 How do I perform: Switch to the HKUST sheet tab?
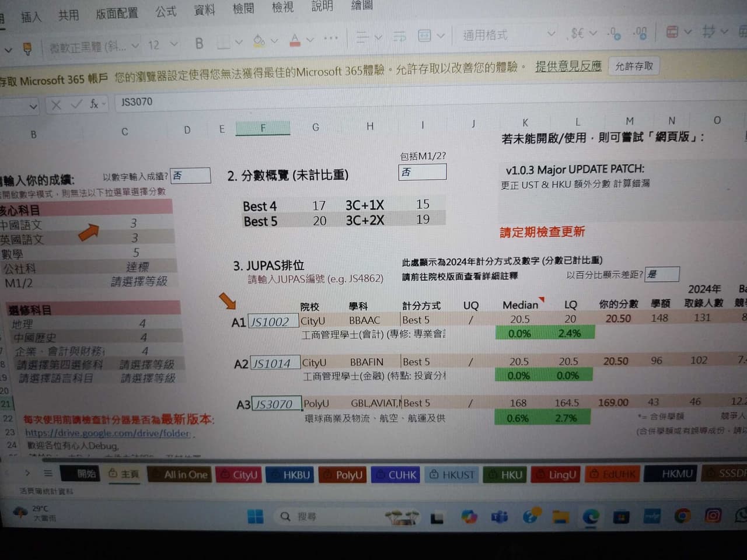click(x=452, y=475)
